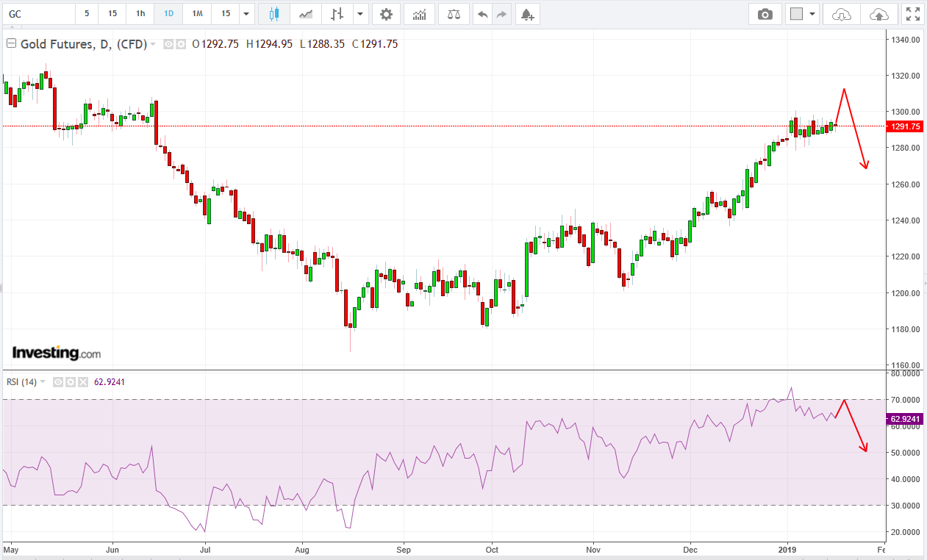Collapse the Gold Futures legend box

pos(11,44)
